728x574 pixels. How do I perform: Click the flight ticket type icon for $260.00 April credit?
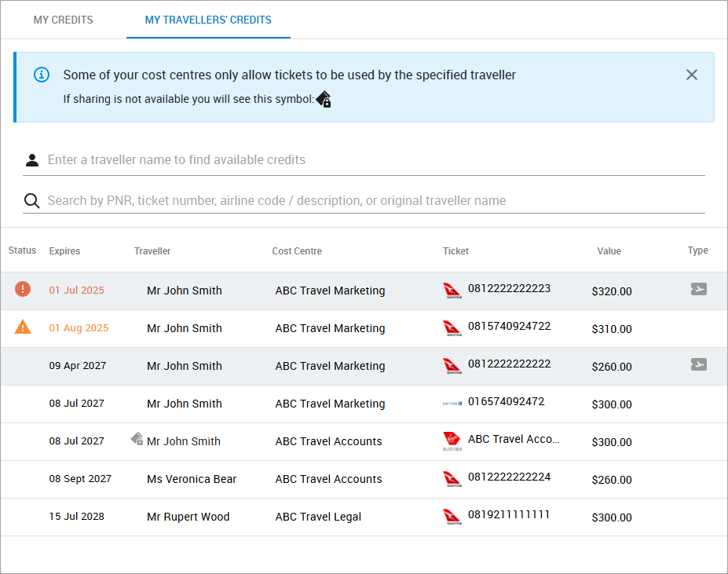(698, 364)
